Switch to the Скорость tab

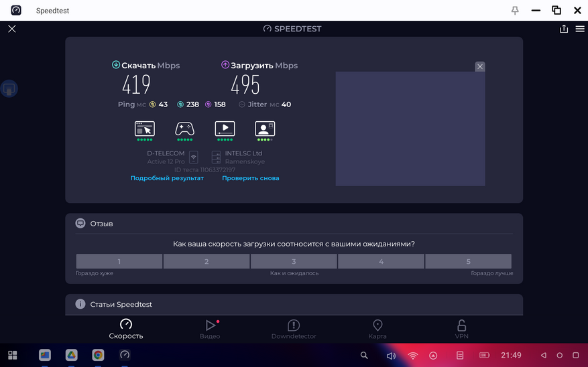[126, 329]
